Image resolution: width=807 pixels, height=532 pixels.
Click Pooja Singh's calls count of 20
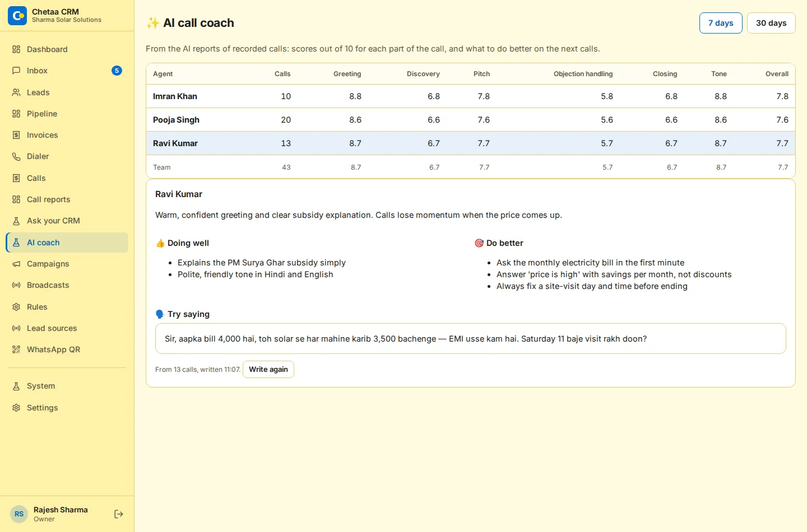pos(286,120)
